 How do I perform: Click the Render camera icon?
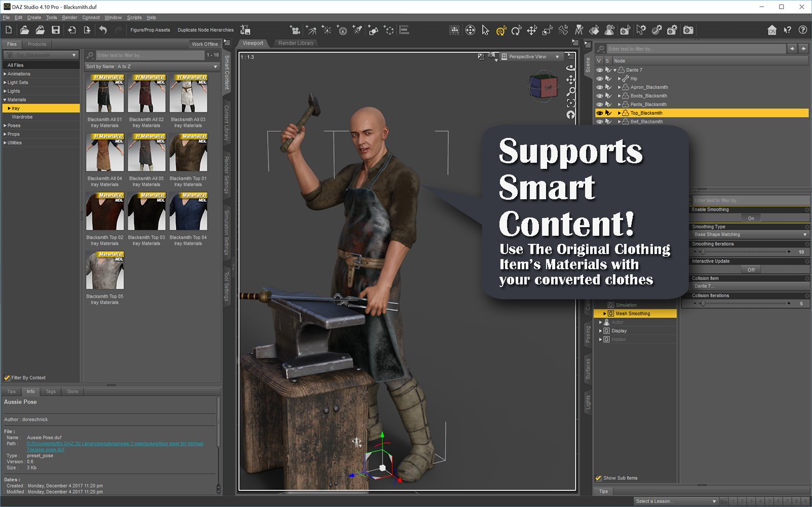(688, 30)
